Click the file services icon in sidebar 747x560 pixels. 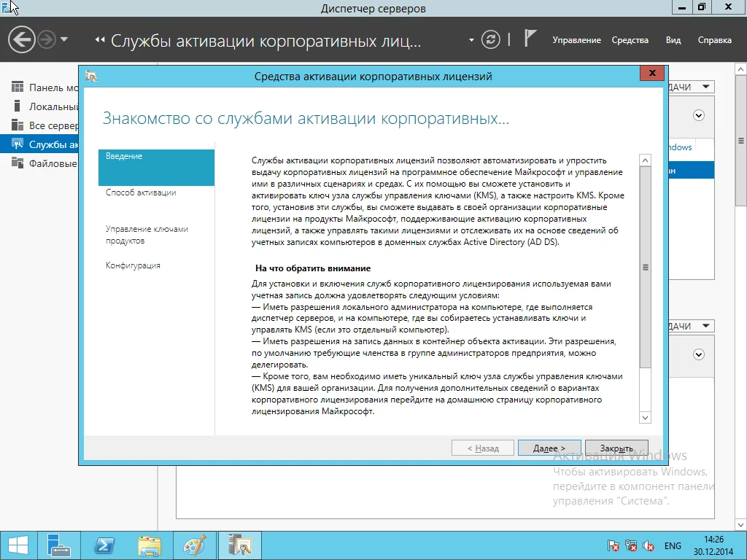tap(18, 163)
